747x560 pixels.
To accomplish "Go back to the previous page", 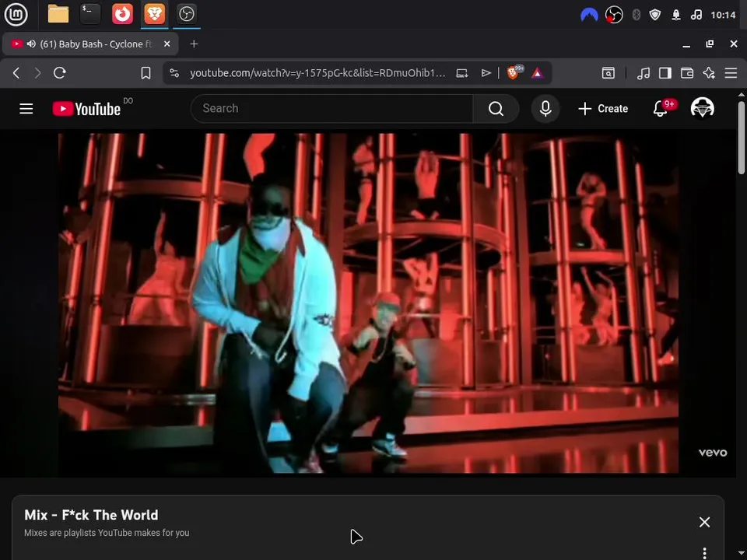I will click(x=16, y=73).
